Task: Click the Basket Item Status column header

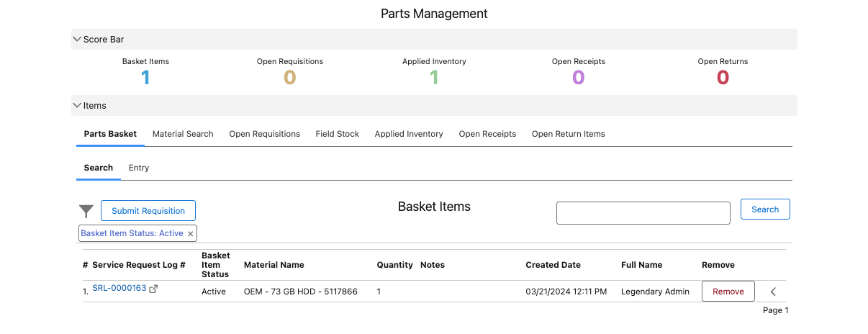Action: tap(216, 265)
